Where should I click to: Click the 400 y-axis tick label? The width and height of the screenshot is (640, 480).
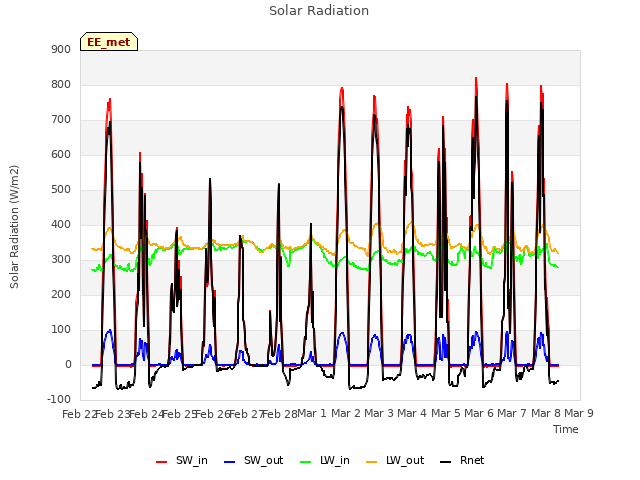point(61,224)
